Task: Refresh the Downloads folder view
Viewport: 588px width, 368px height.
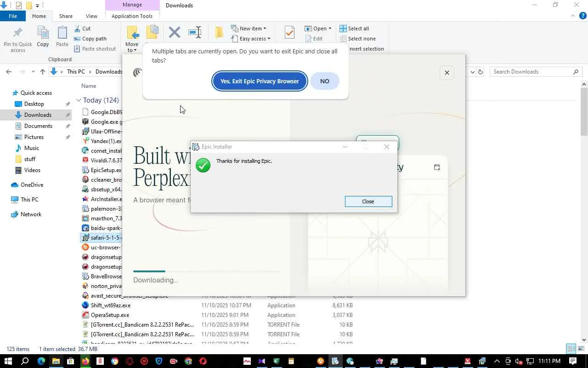Action: coord(481,72)
